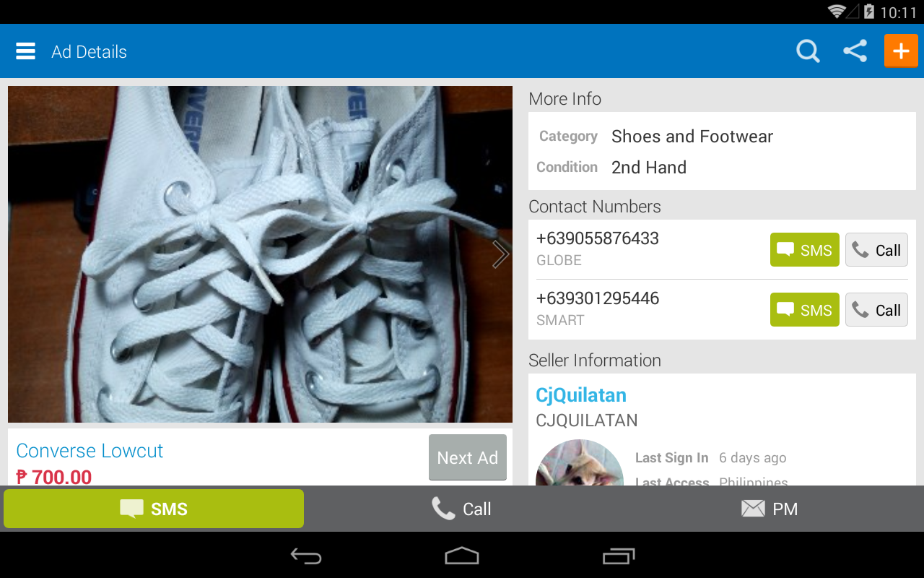Select the Converse Lowcut title
This screenshot has height=578, width=924.
[x=90, y=451]
